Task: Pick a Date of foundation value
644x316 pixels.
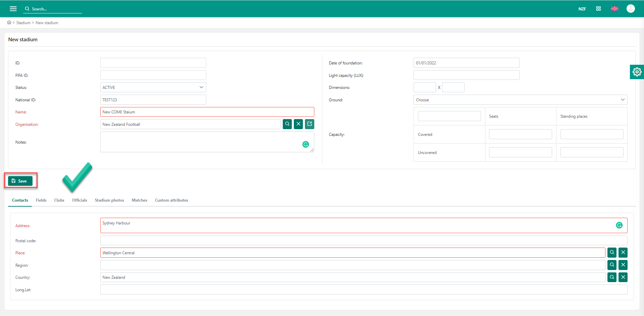Action: tap(466, 63)
